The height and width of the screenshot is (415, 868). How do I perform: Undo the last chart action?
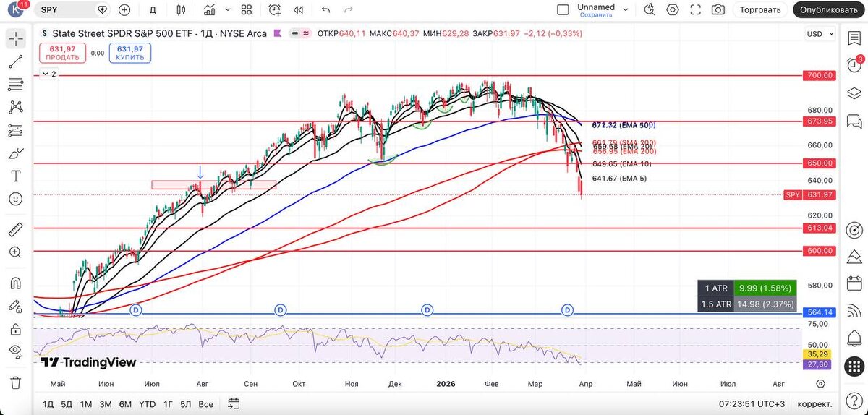325,10
